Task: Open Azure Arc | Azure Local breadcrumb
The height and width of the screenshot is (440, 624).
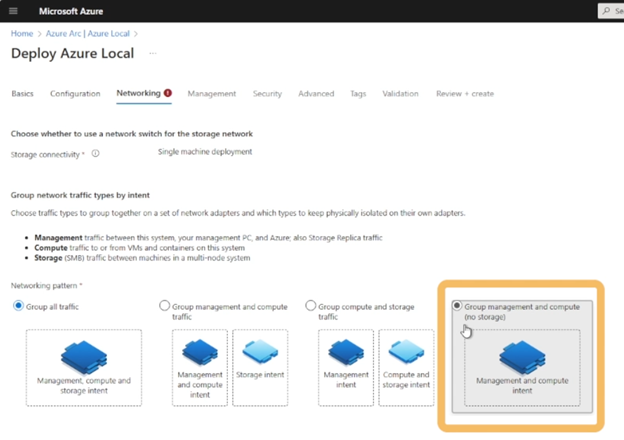Action: pyautogui.click(x=88, y=33)
